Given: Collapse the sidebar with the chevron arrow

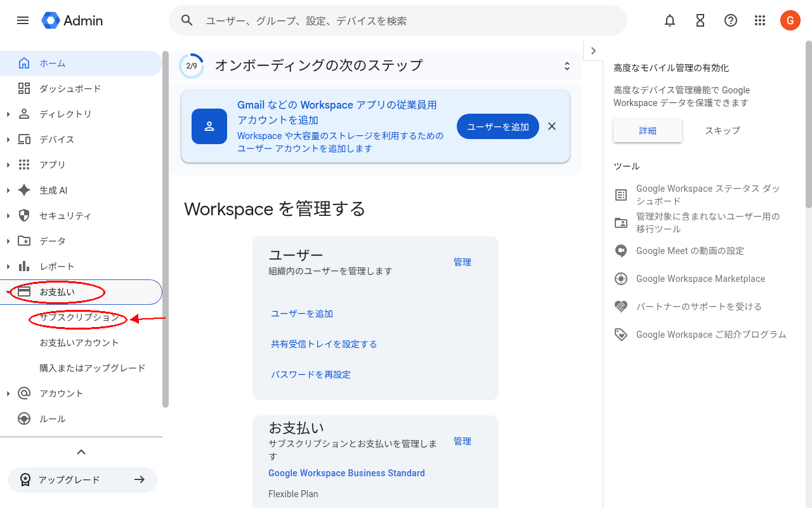Looking at the screenshot, I should coord(81,451).
